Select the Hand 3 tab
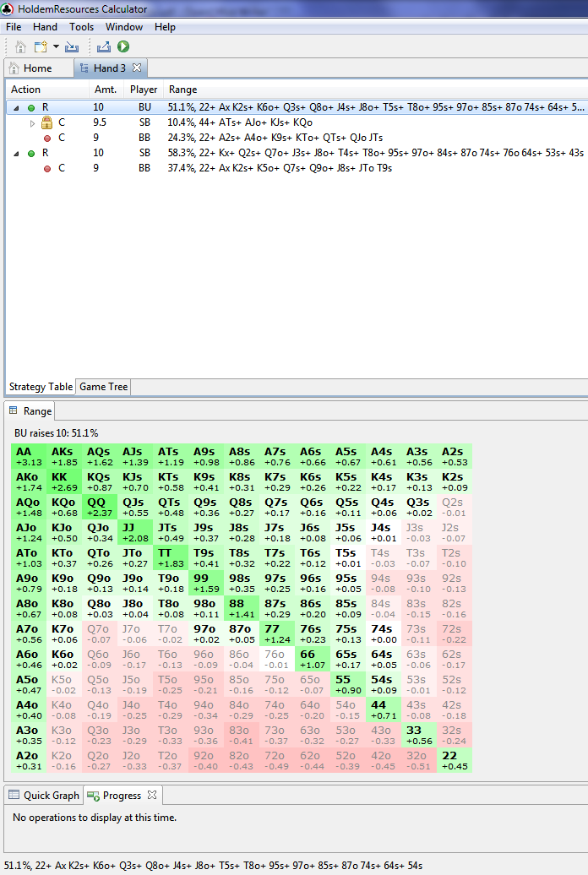This screenshot has height=875, width=588. tap(110, 68)
